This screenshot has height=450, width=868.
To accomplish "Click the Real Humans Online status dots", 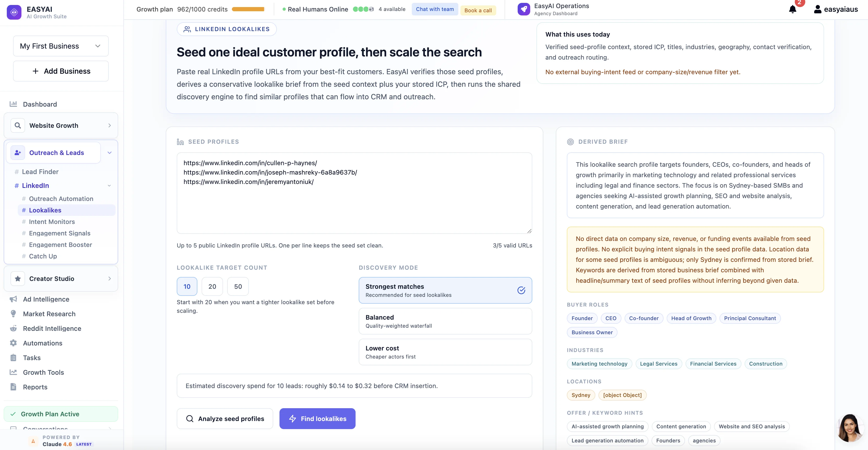I will click(x=363, y=9).
